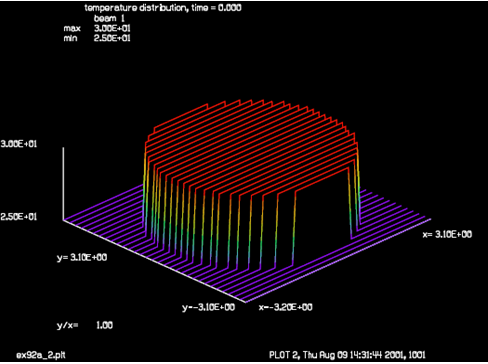Click the file name 'ex92a_2.plt'
Screen dimensions: 488x364
point(41,355)
